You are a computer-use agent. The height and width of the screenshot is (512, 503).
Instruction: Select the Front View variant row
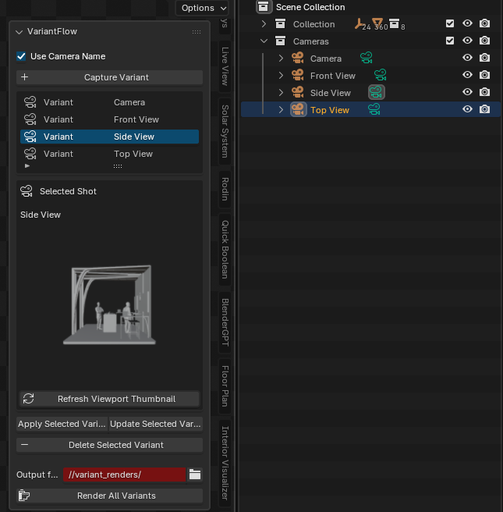click(x=109, y=119)
